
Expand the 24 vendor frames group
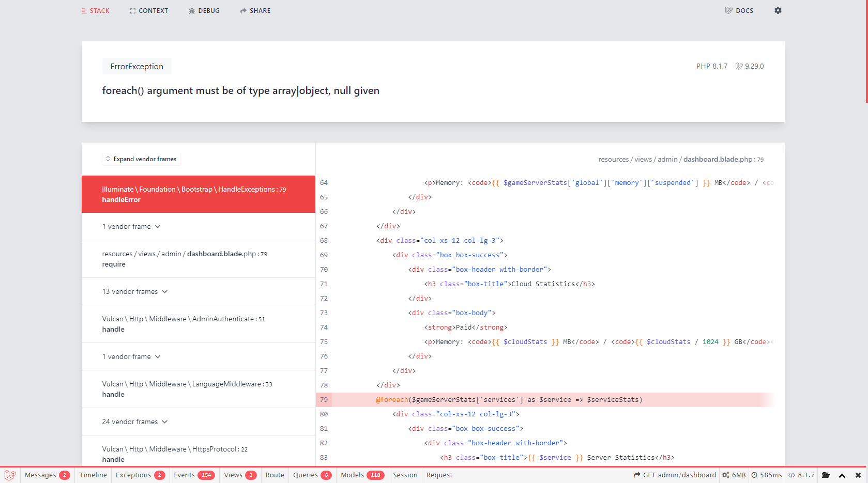134,422
